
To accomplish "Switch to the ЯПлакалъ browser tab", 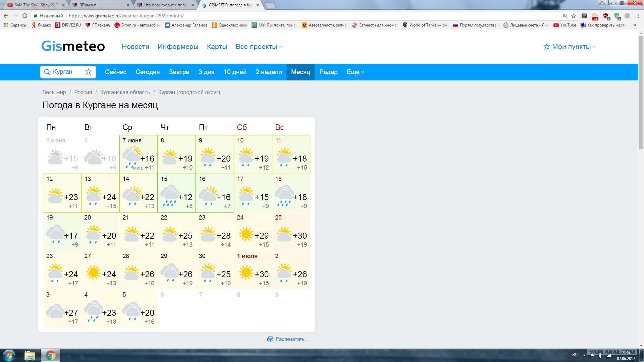I will coord(101,5).
